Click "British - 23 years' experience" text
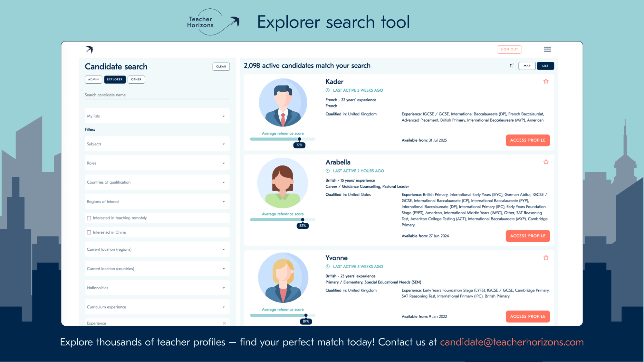The image size is (644, 362). (x=350, y=276)
